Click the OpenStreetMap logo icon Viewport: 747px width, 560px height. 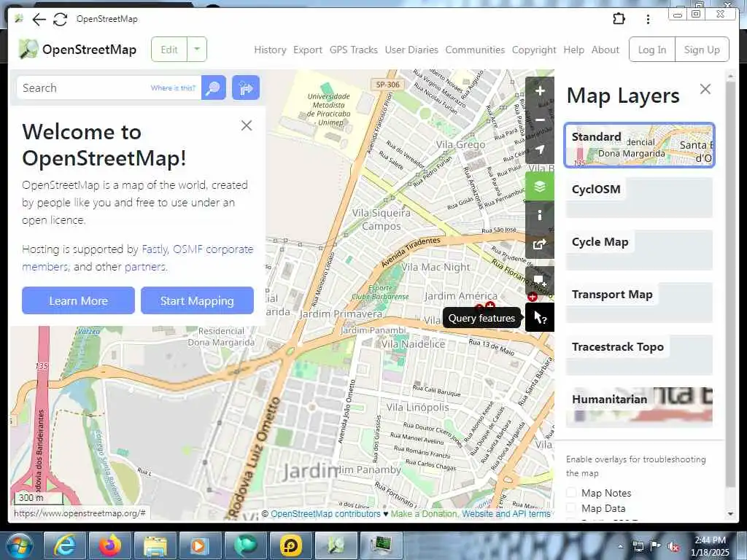[x=28, y=49]
